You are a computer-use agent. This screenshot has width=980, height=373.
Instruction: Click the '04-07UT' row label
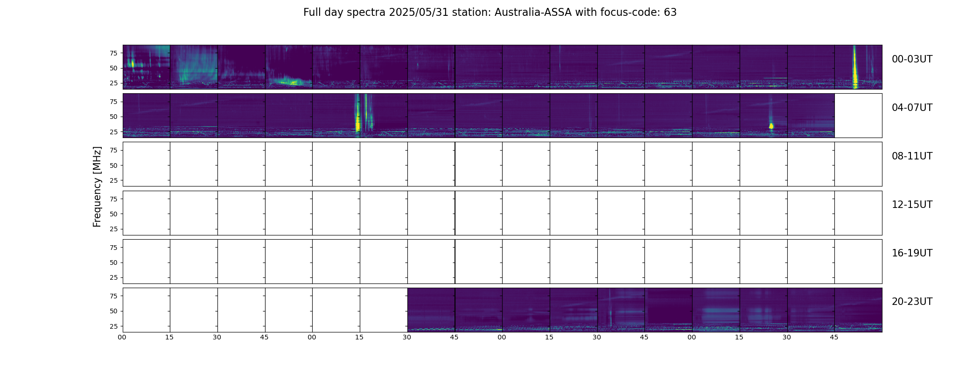coord(912,108)
